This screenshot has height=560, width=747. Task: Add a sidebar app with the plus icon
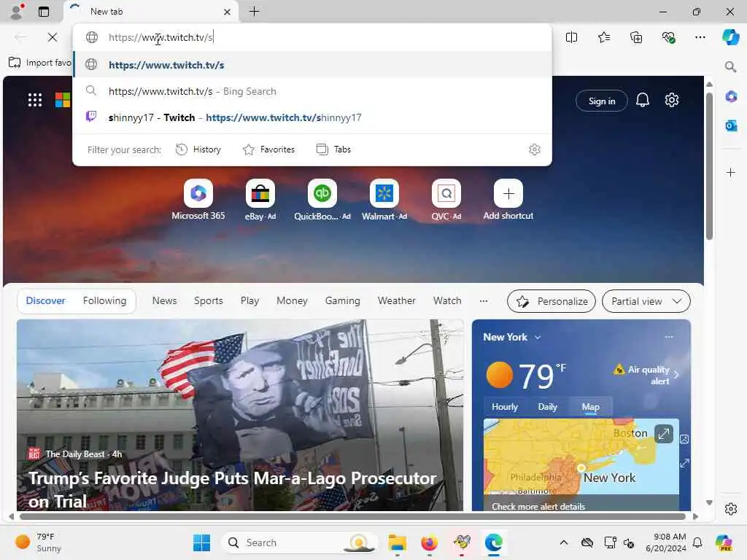(x=731, y=172)
